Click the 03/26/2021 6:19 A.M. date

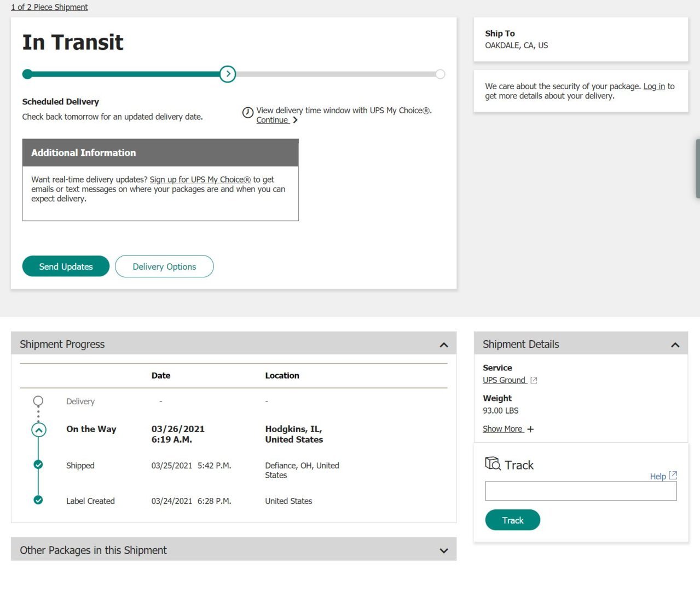click(178, 434)
